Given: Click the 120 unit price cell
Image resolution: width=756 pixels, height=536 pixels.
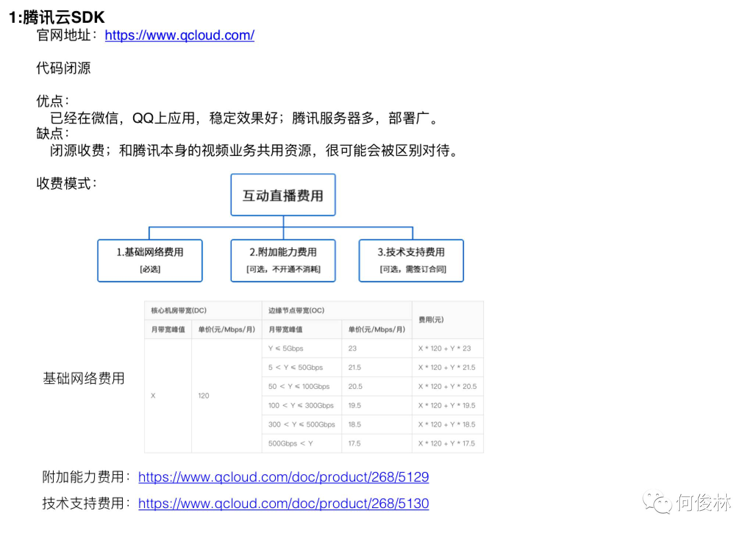Looking at the screenshot, I should tap(203, 396).
